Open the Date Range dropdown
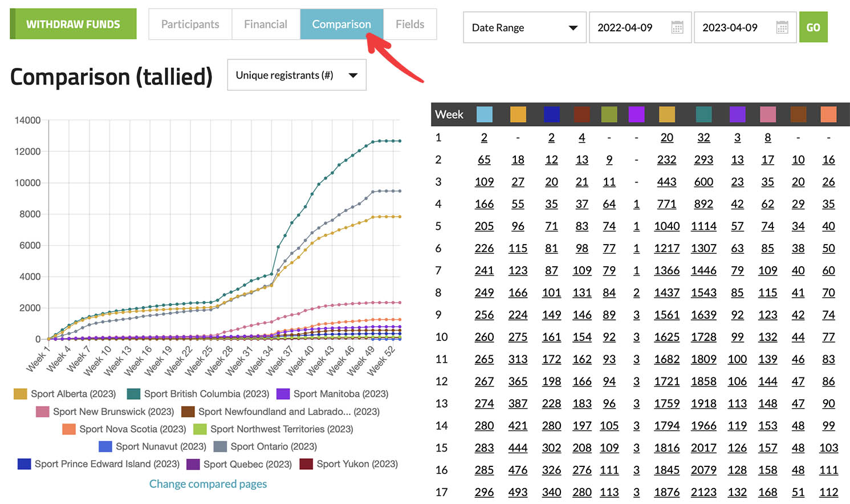Screen dimensions: 850x504 (524, 27)
